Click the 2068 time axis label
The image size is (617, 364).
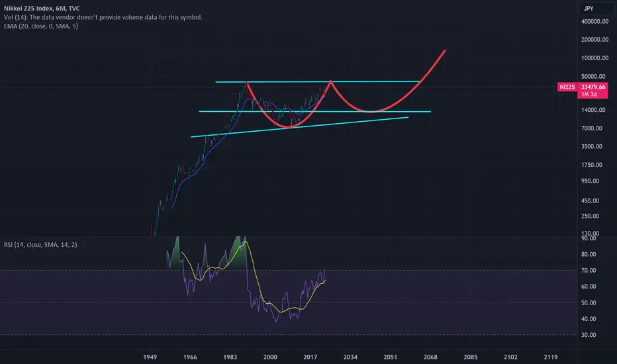(430, 357)
